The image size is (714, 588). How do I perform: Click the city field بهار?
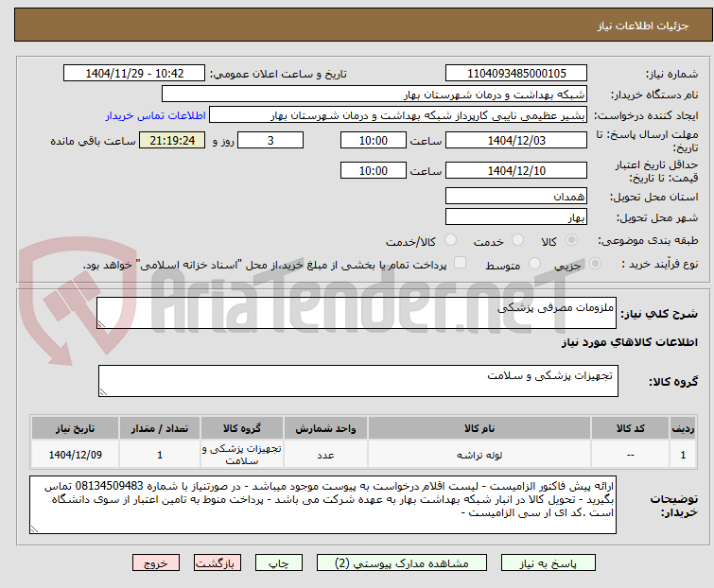point(516,217)
